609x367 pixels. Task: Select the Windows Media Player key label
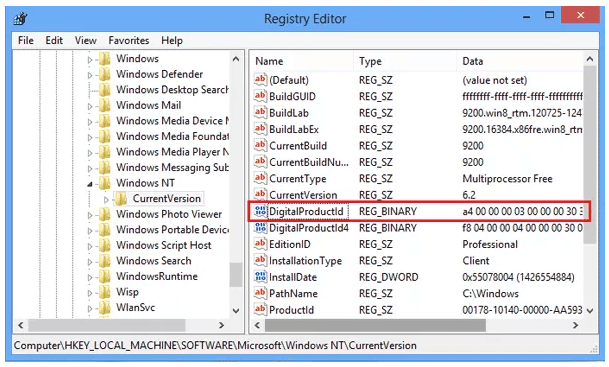(172, 152)
